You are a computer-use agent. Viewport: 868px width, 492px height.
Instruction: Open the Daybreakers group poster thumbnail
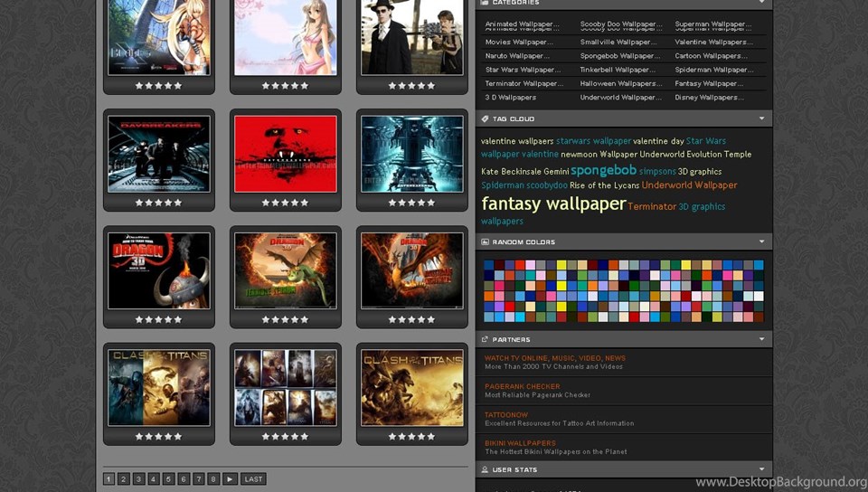point(159,154)
